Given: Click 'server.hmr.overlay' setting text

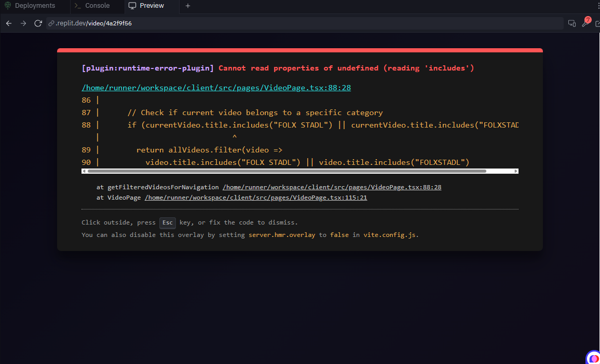Looking at the screenshot, I should coord(282,235).
